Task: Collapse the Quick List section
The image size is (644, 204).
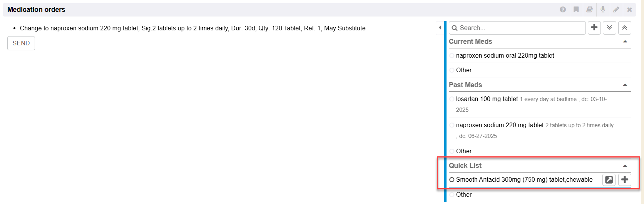Action: click(625, 166)
